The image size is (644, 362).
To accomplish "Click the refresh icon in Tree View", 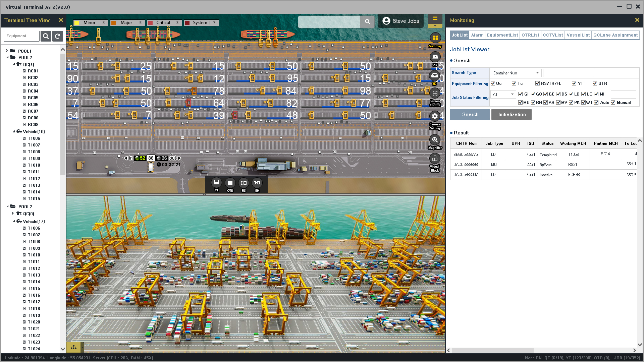I will [x=58, y=36].
